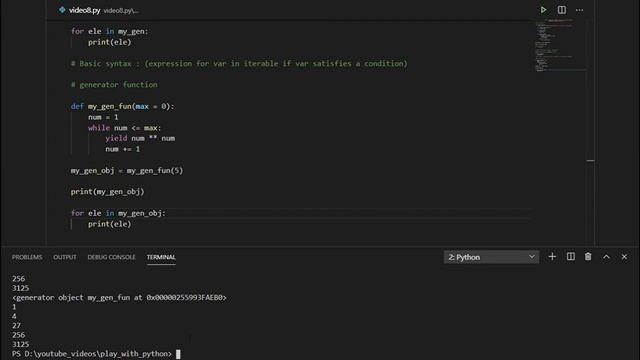Click the editor vertical scrollbar marker

pyautogui.click(x=591, y=161)
